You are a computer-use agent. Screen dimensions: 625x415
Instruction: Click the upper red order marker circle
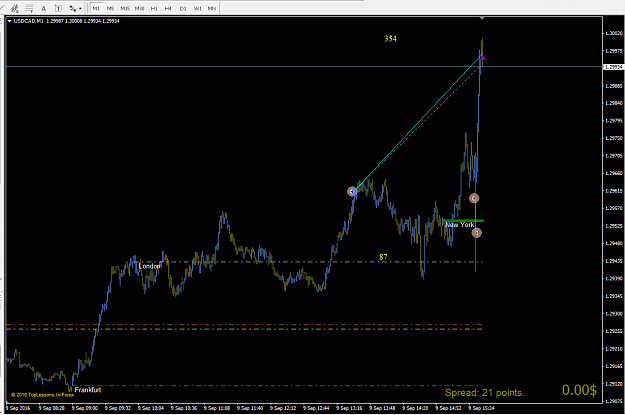(474, 198)
